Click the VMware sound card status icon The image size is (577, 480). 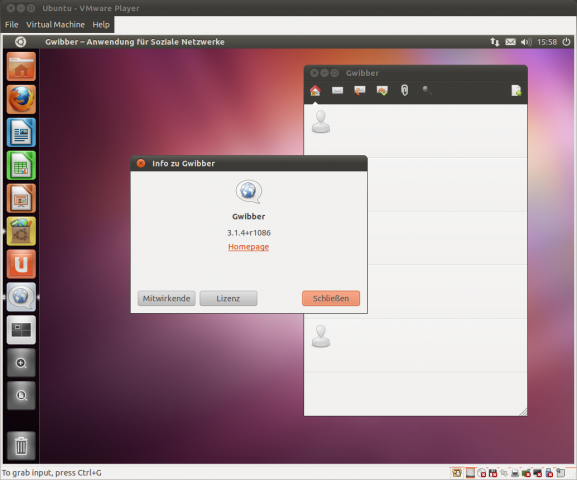526,473
